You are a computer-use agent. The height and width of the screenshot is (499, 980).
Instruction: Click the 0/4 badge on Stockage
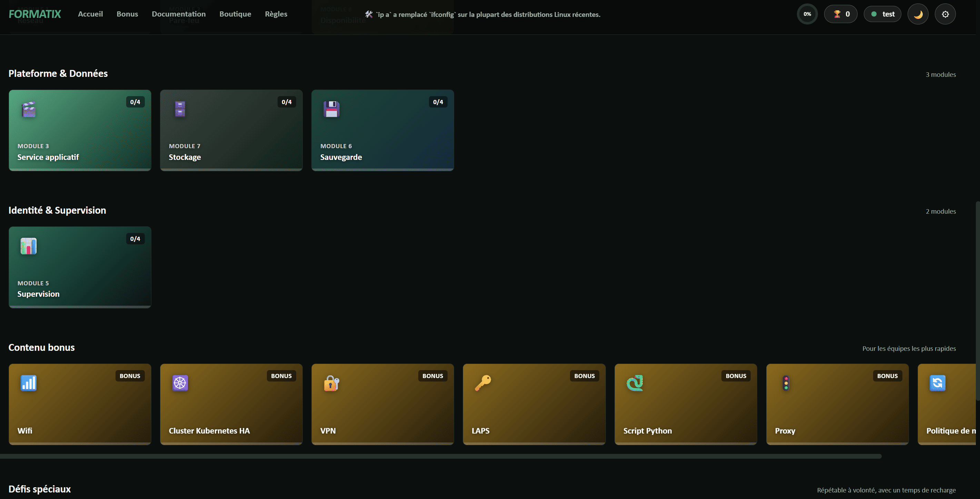click(x=287, y=102)
